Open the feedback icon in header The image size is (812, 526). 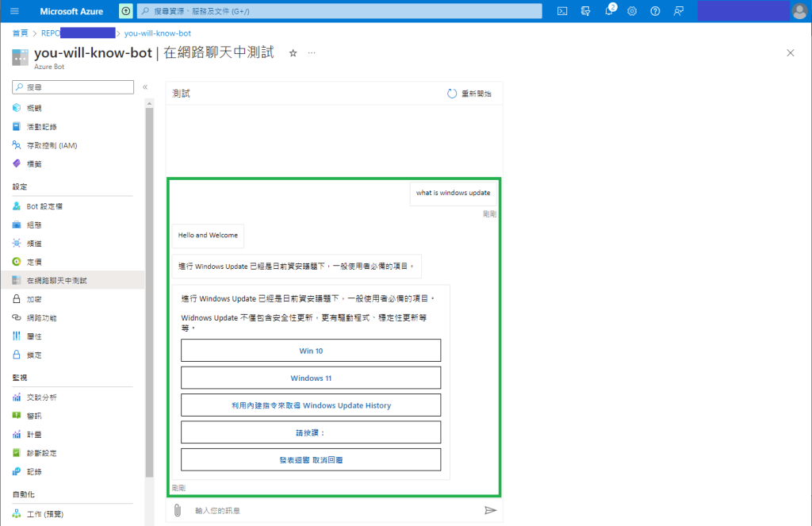tap(678, 11)
